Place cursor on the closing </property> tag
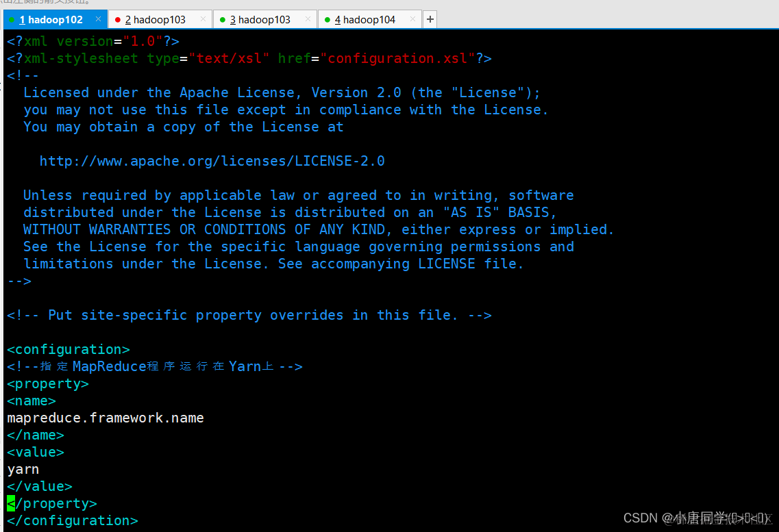 [52, 503]
